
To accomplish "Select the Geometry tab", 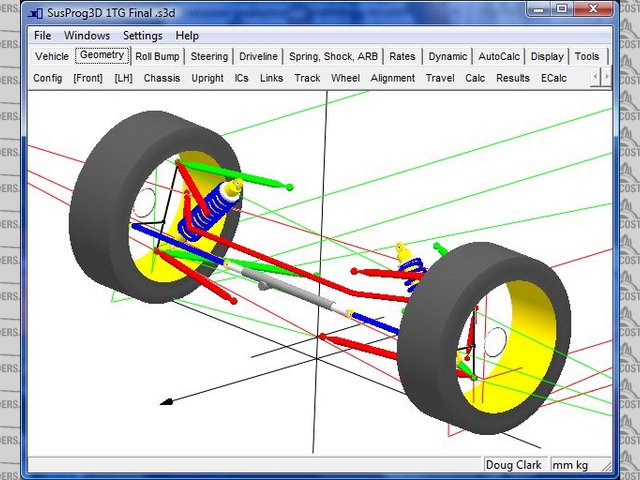I will pyautogui.click(x=102, y=56).
